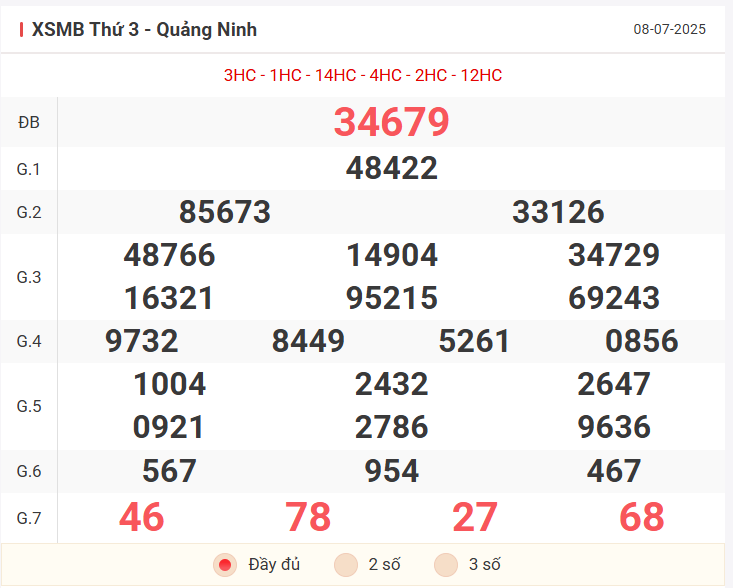733x588 pixels.
Task: Click G.7 number 68
Action: pos(641,517)
